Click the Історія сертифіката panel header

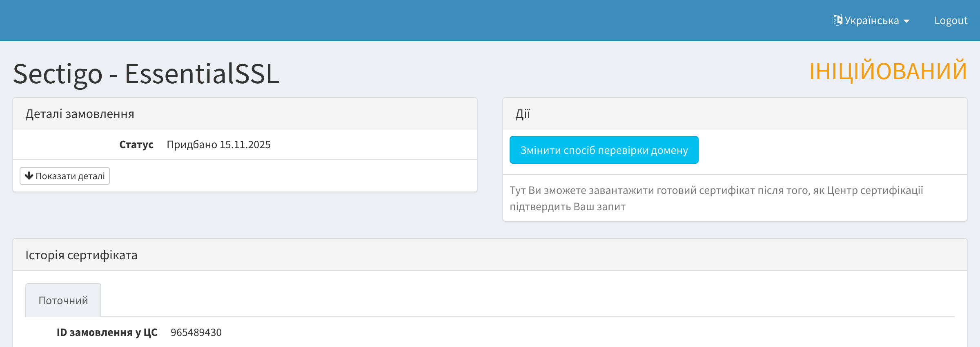point(82,255)
